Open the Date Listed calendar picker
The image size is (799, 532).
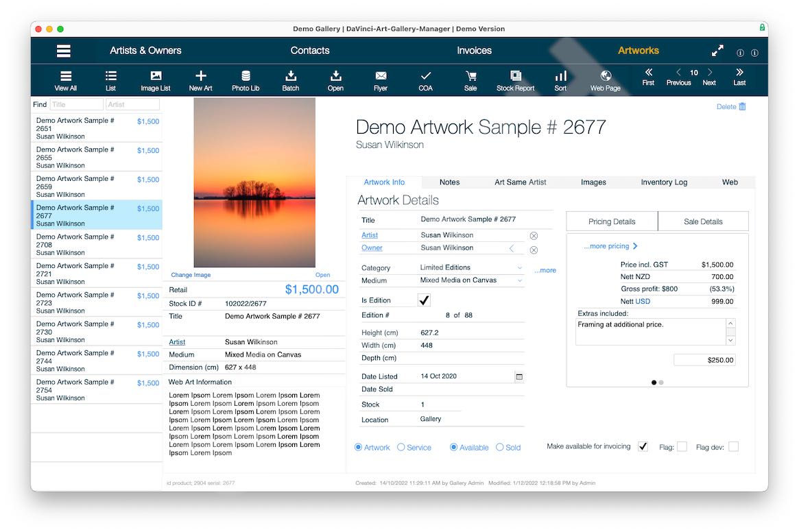pos(519,376)
